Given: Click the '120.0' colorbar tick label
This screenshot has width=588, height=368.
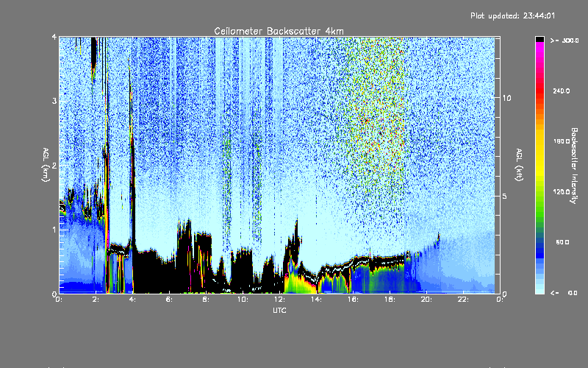Looking at the screenshot, I should click(562, 191).
